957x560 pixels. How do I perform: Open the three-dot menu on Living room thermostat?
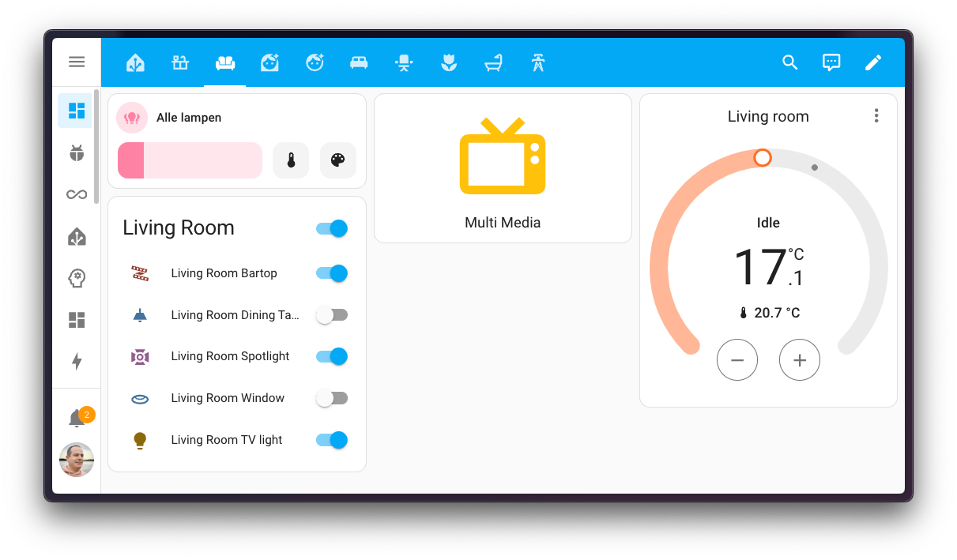pyautogui.click(x=876, y=115)
